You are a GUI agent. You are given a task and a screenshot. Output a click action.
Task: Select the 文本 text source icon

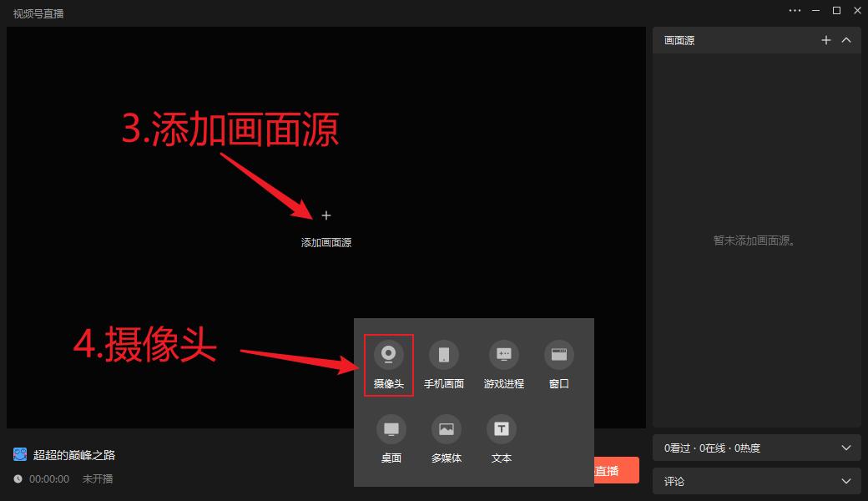[x=502, y=428]
